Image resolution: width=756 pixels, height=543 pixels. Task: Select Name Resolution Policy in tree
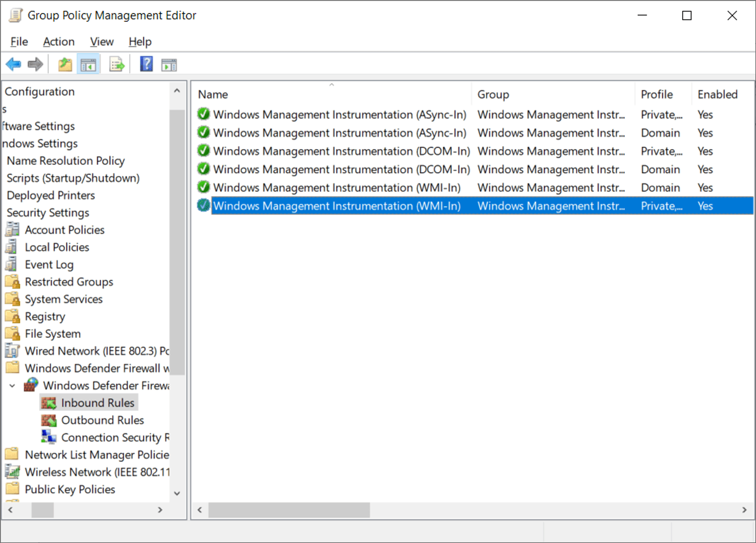pos(66,161)
